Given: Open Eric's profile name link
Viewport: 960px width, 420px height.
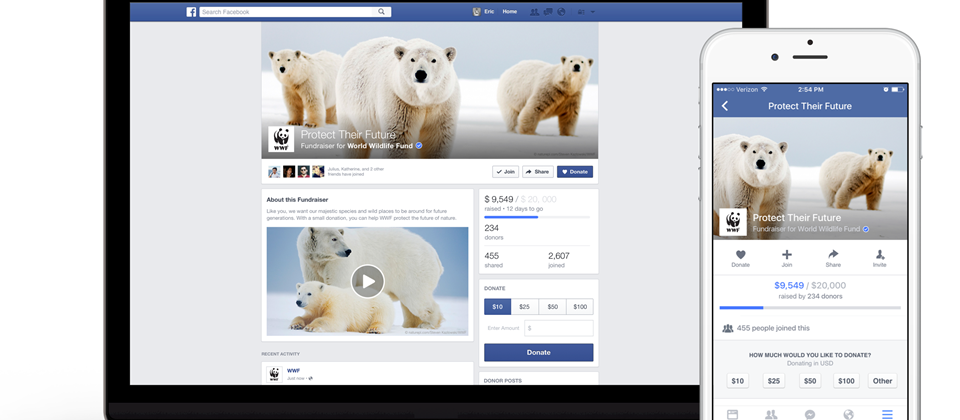Looking at the screenshot, I should [x=489, y=12].
